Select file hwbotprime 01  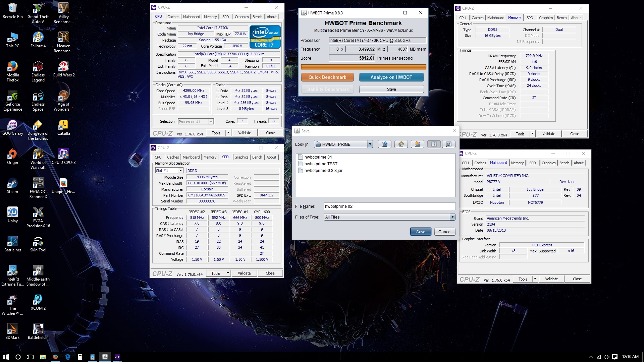pos(315,157)
